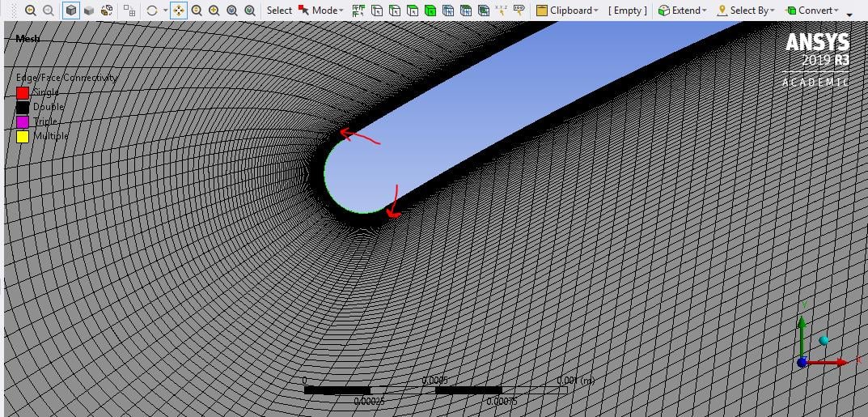This screenshot has width=868, height=417.
Task: Enable the Element selection filter
Action: 483,10
